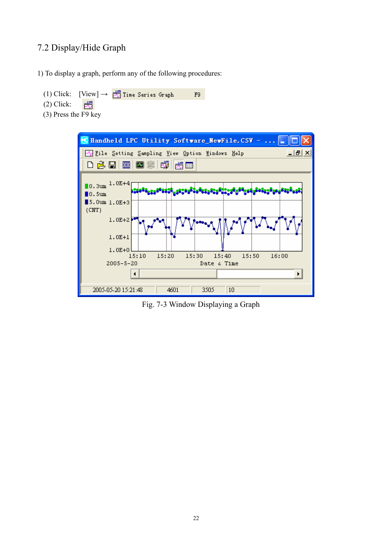This screenshot has height=555, width=392.
Task: Click the blue 0.5um legend swatch
Action: point(86,194)
